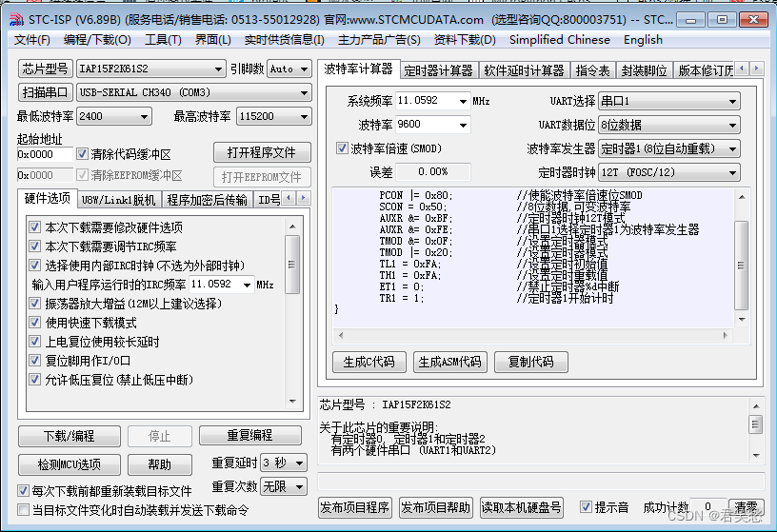Screen dimensions: 777x532
Task: Toggle 波特率倍速 (SMOD) checkbox
Action: (x=342, y=148)
